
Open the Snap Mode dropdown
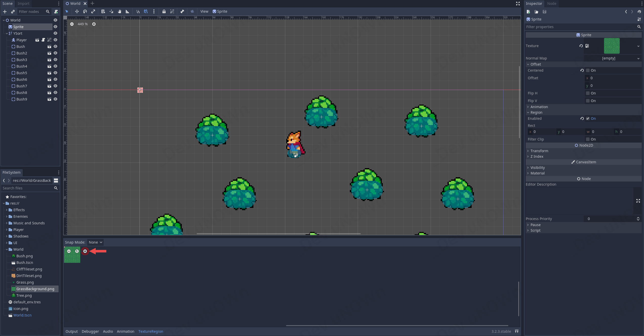click(95, 242)
